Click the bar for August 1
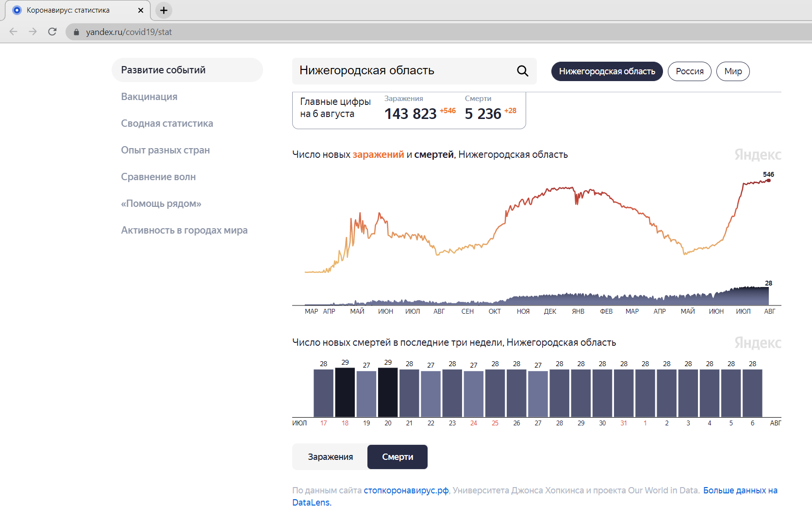Screen dimensions: 812x506 click(645, 393)
